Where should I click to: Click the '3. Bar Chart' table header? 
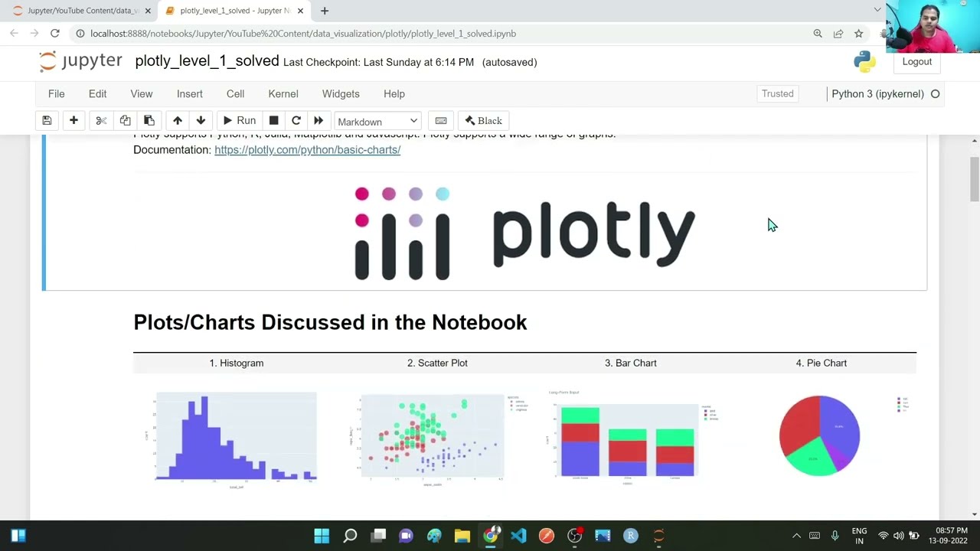631,363
